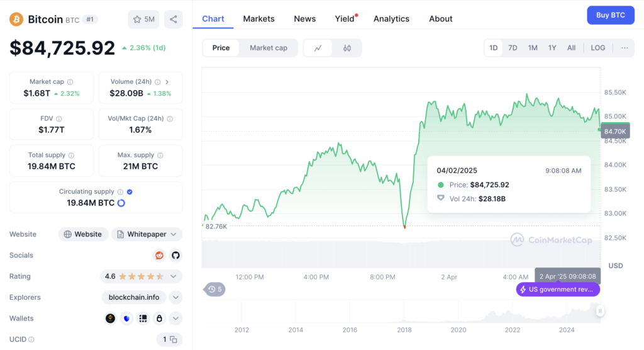Click the Bitcoin logo icon
The width and height of the screenshot is (644, 350).
click(x=16, y=20)
